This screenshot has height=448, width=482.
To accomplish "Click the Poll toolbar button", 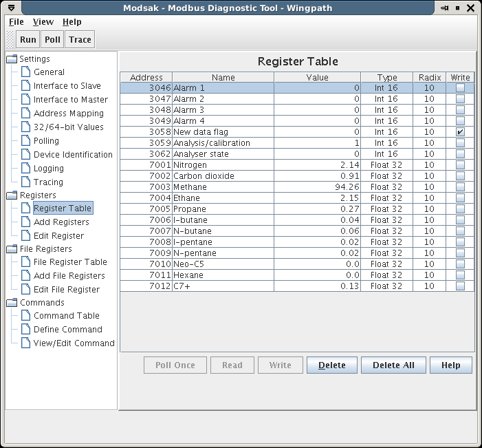I will point(52,39).
